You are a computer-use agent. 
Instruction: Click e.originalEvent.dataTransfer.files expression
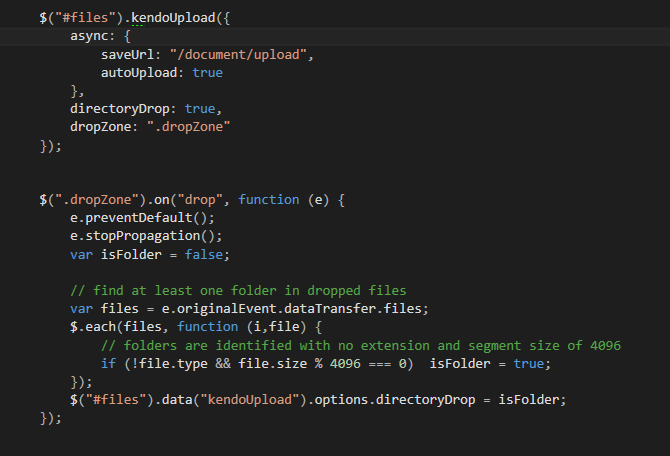click(x=291, y=309)
